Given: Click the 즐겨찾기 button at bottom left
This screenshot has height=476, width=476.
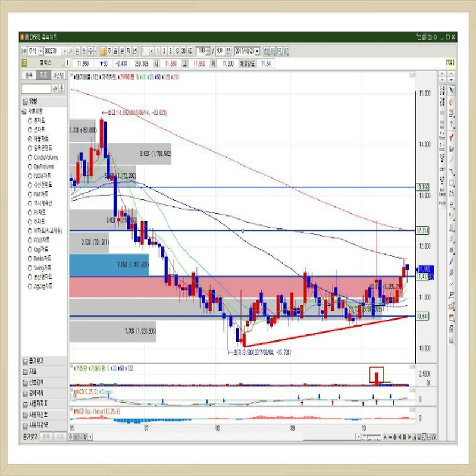Looking at the screenshot, I should (30, 437).
